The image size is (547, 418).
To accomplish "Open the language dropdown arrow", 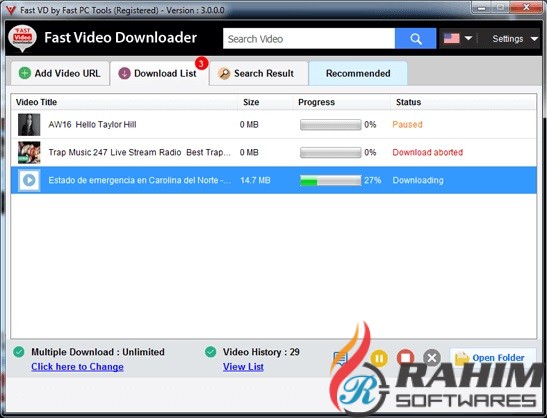I will [x=469, y=38].
